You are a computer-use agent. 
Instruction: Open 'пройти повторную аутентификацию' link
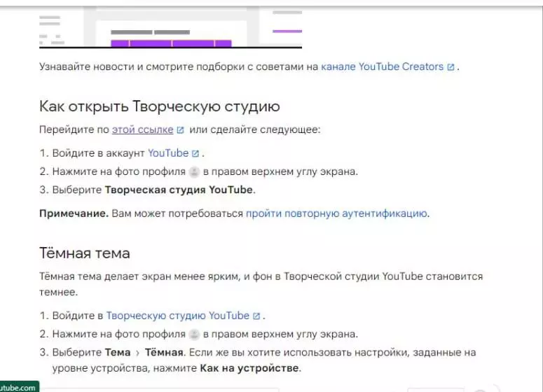(336, 213)
